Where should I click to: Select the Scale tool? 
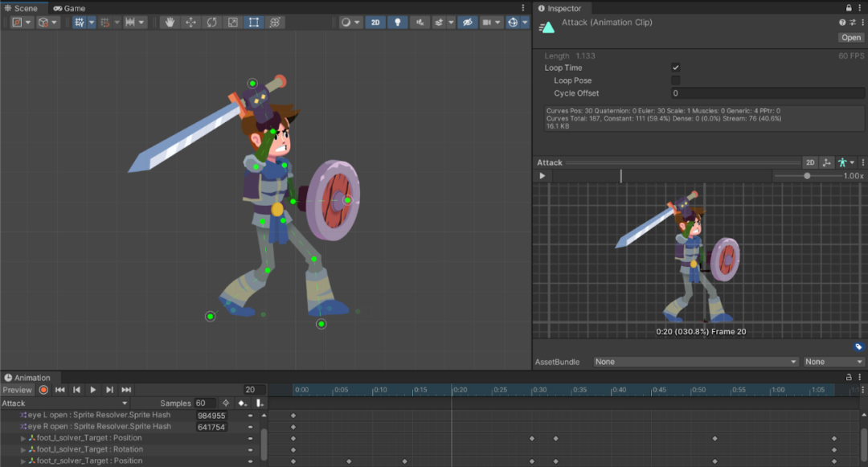tap(232, 23)
